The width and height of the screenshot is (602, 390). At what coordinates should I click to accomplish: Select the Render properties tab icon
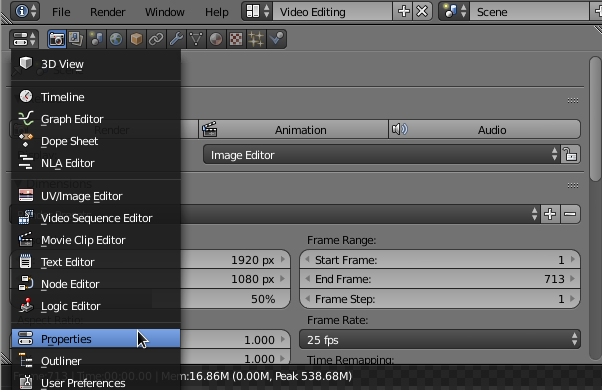[x=57, y=39]
